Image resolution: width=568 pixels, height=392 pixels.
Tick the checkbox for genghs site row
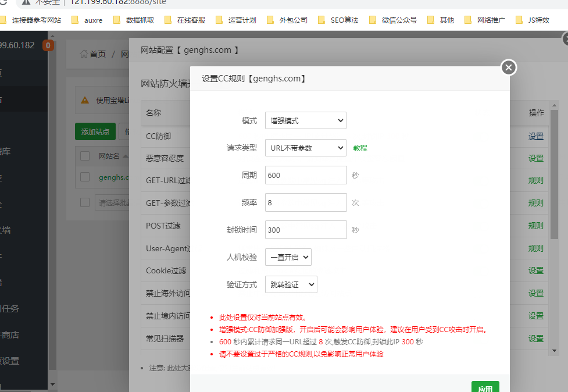[85, 177]
